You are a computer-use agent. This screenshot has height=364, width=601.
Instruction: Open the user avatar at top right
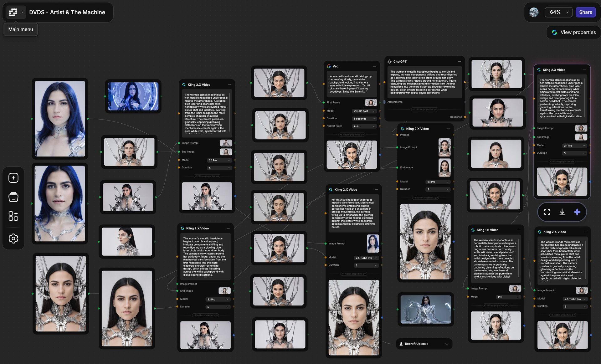click(x=534, y=12)
